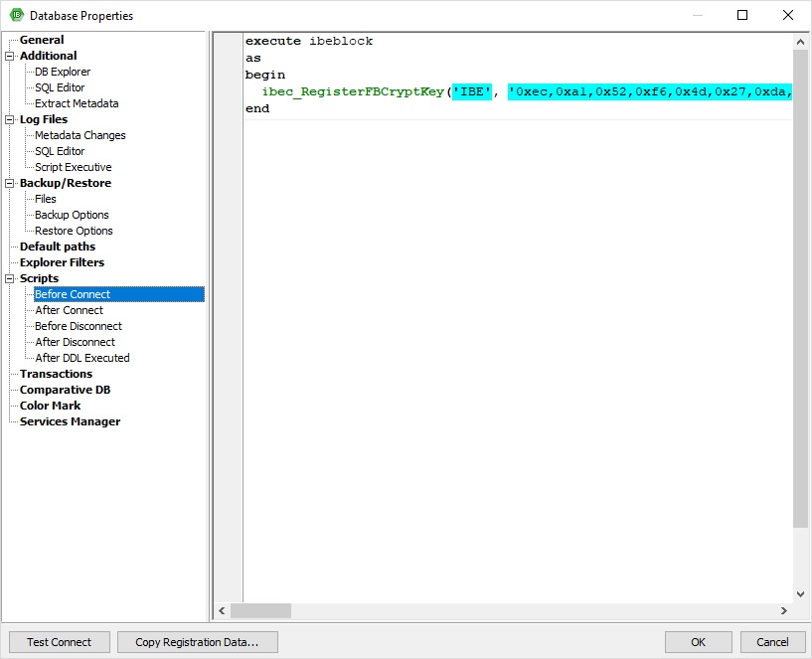The width and height of the screenshot is (812, 659).
Task: Open Explorer Filters page
Action: (x=63, y=262)
